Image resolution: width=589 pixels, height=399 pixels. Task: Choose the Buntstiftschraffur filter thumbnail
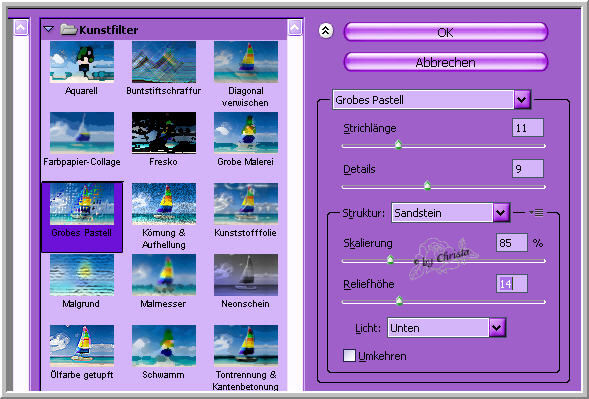(164, 62)
